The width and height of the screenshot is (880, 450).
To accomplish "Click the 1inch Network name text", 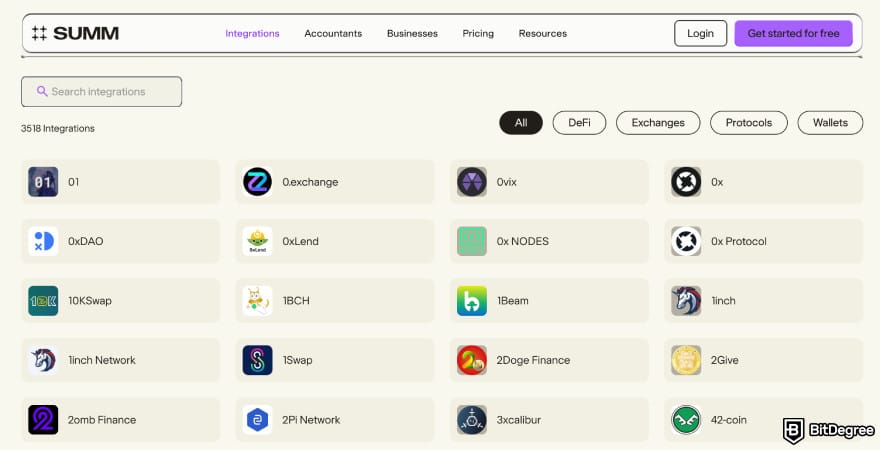I will click(102, 361).
